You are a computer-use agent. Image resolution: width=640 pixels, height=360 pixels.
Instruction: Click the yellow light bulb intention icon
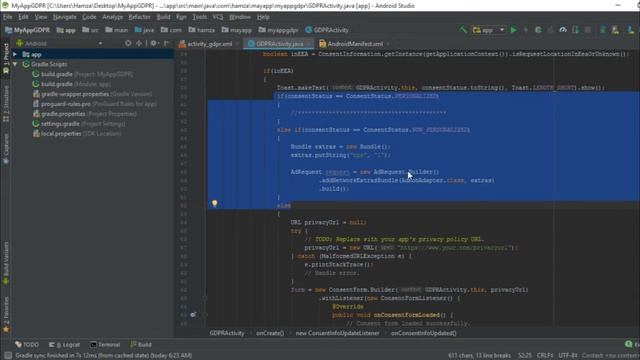[214, 203]
